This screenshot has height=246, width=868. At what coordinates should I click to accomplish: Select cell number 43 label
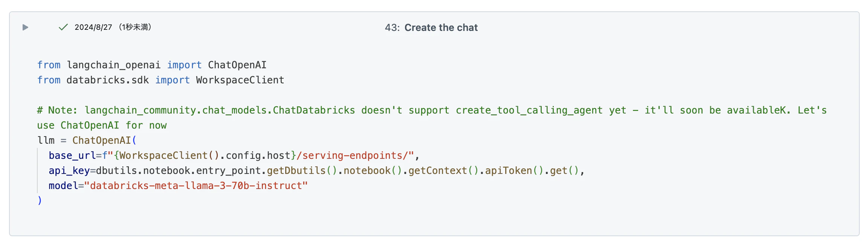(x=392, y=28)
